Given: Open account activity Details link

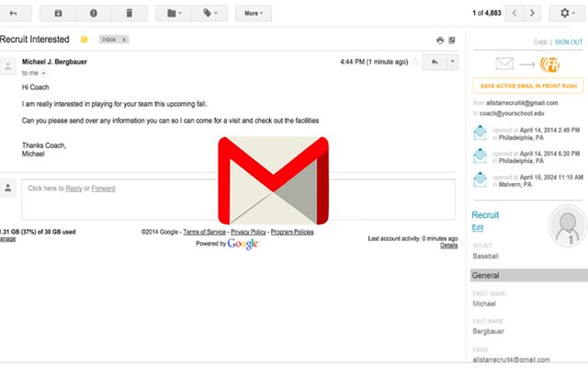Looking at the screenshot, I should point(449,246).
